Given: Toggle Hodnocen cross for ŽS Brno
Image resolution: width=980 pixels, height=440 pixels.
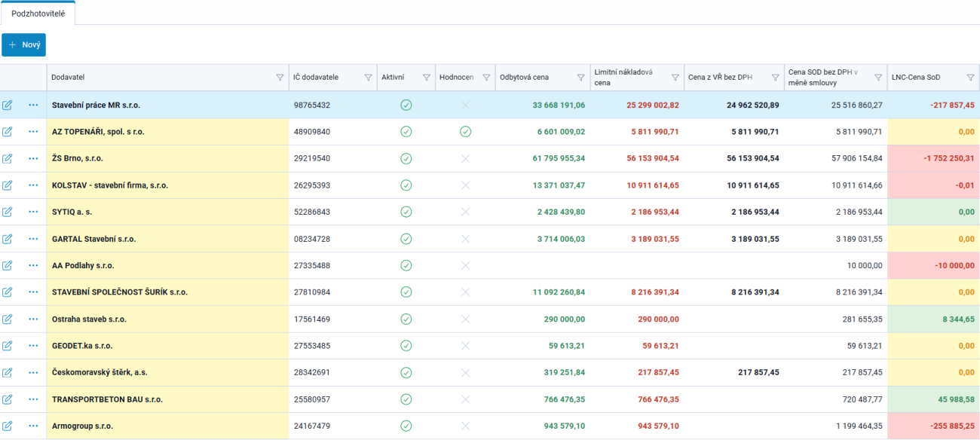Looking at the screenshot, I should [x=465, y=158].
